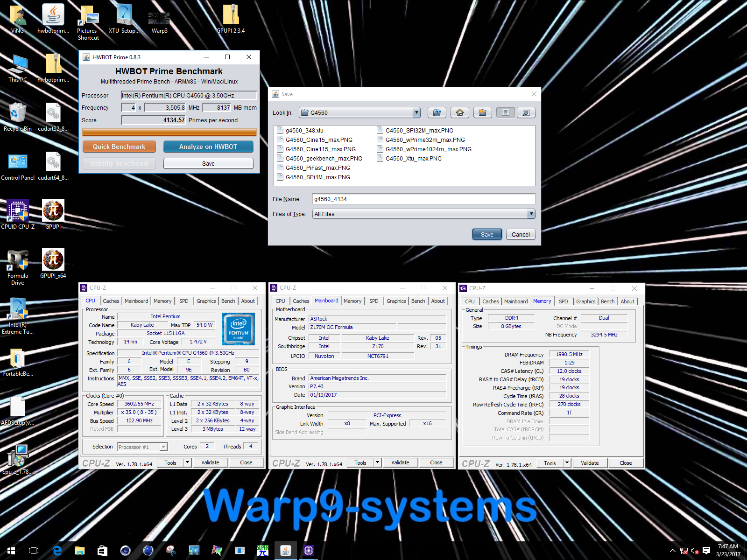This screenshot has width=747, height=560.
Task: Select the GPUPI desktop icon
Action: click(x=53, y=215)
